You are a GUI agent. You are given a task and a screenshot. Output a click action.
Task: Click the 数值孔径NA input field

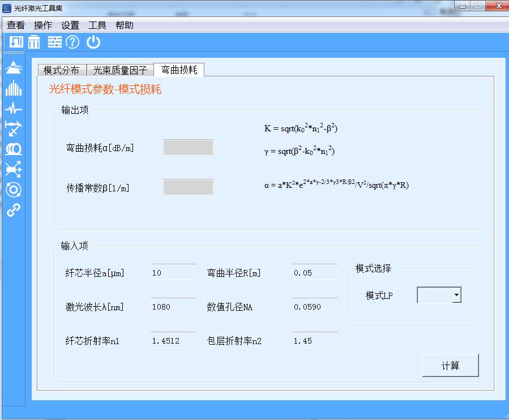[315, 306]
